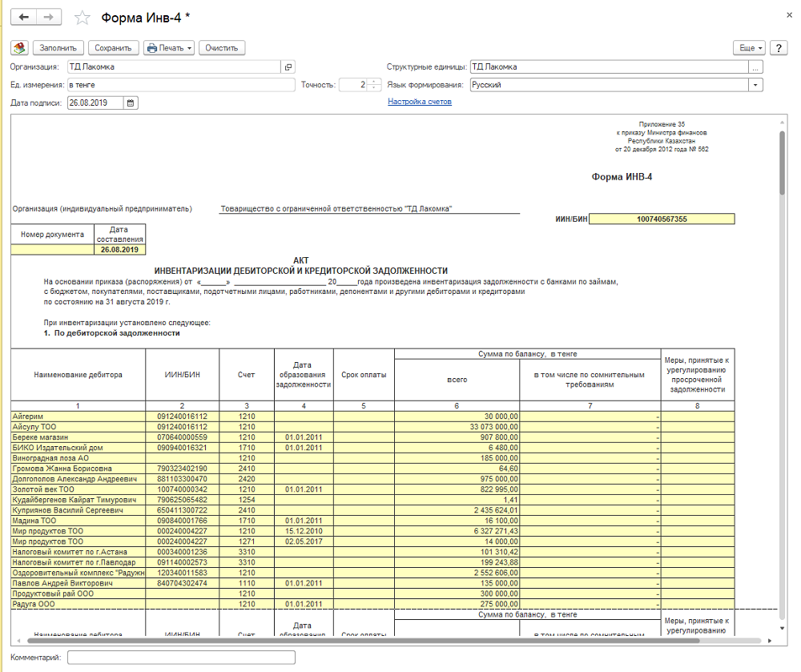This screenshot has width=801, height=672.
Task: Click the scroll-left arrow at the bottom
Action: 19,640
